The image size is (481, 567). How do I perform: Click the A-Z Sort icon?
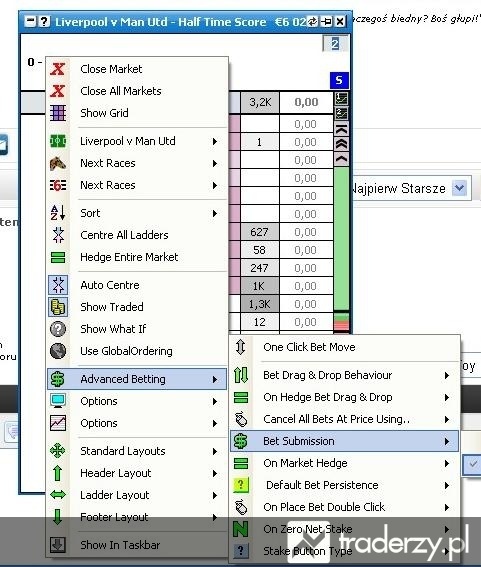pos(58,213)
